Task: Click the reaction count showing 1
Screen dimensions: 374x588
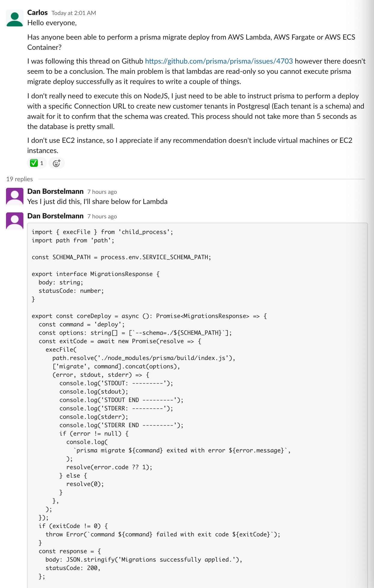Action: pos(41,163)
